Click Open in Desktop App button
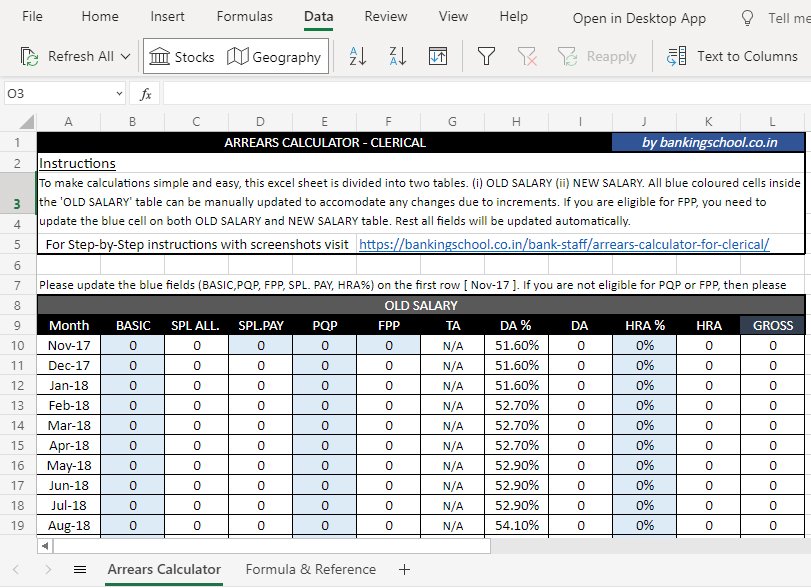 (x=639, y=18)
